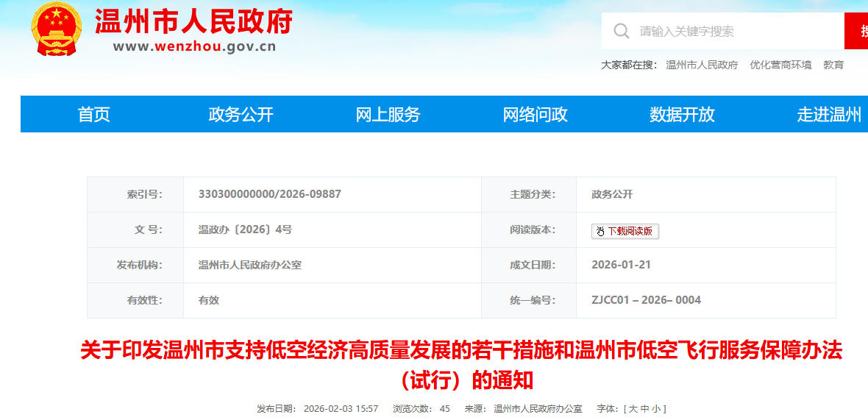Click the 来源 source 温州市人民政府办公室

point(538,409)
